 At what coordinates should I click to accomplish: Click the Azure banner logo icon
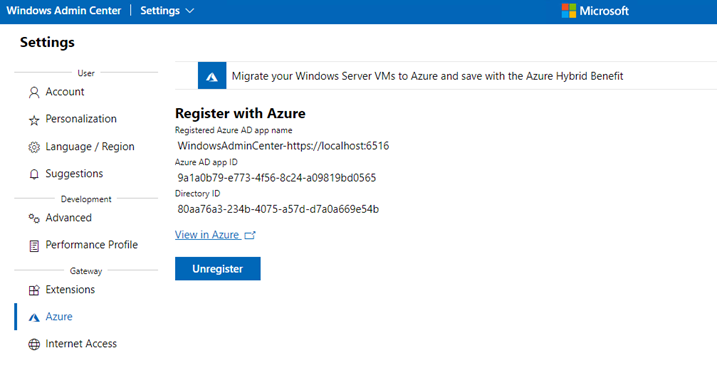pyautogui.click(x=212, y=75)
